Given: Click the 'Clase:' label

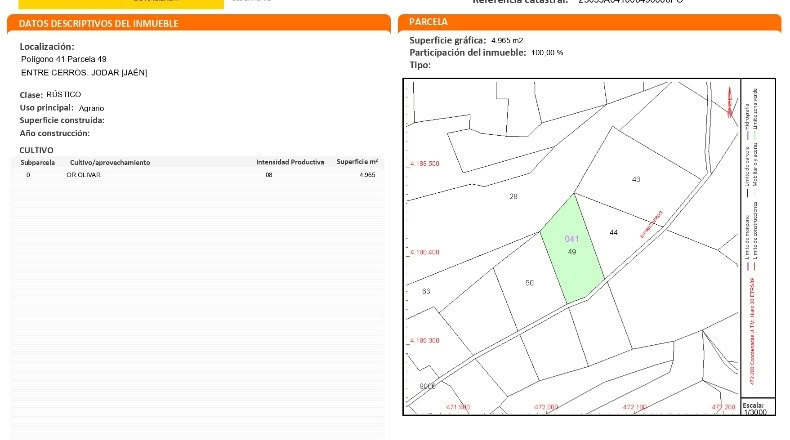Looking at the screenshot, I should (x=31, y=95).
